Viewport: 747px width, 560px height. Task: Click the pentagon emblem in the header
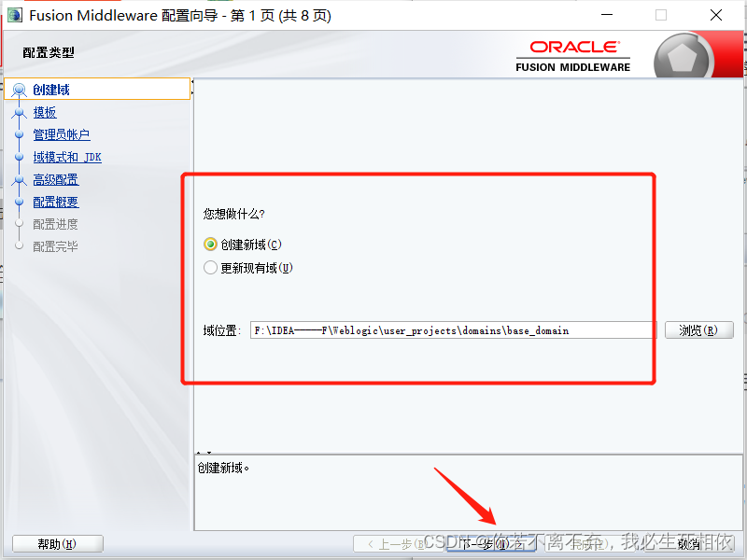[x=682, y=58]
